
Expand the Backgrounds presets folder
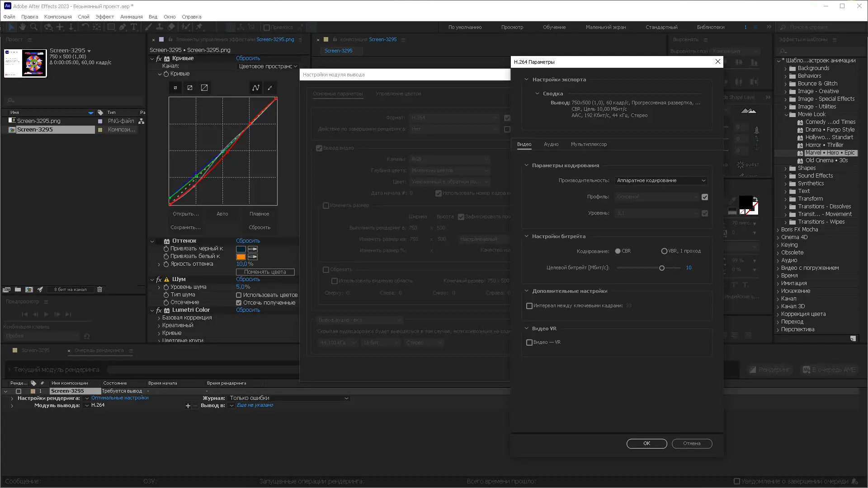click(786, 69)
